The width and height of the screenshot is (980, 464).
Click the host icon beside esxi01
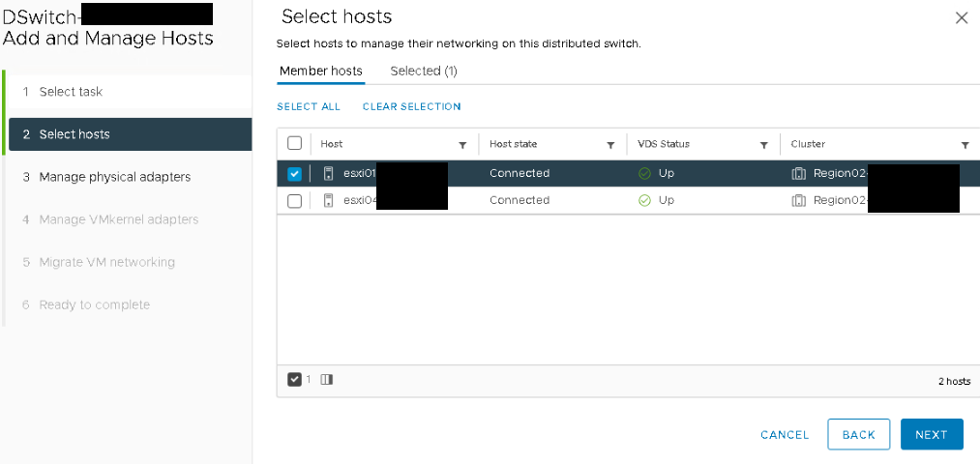click(x=329, y=174)
